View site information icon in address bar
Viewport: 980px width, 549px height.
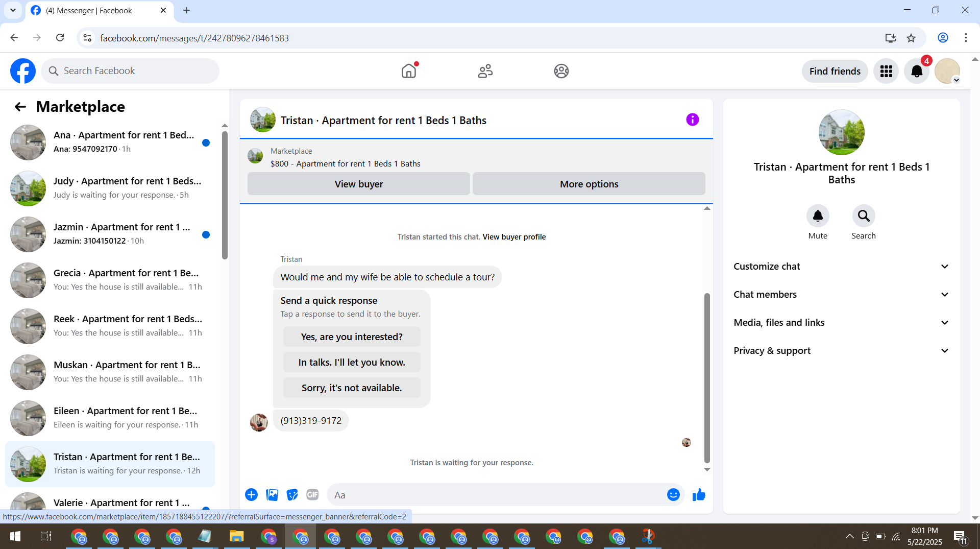(87, 38)
